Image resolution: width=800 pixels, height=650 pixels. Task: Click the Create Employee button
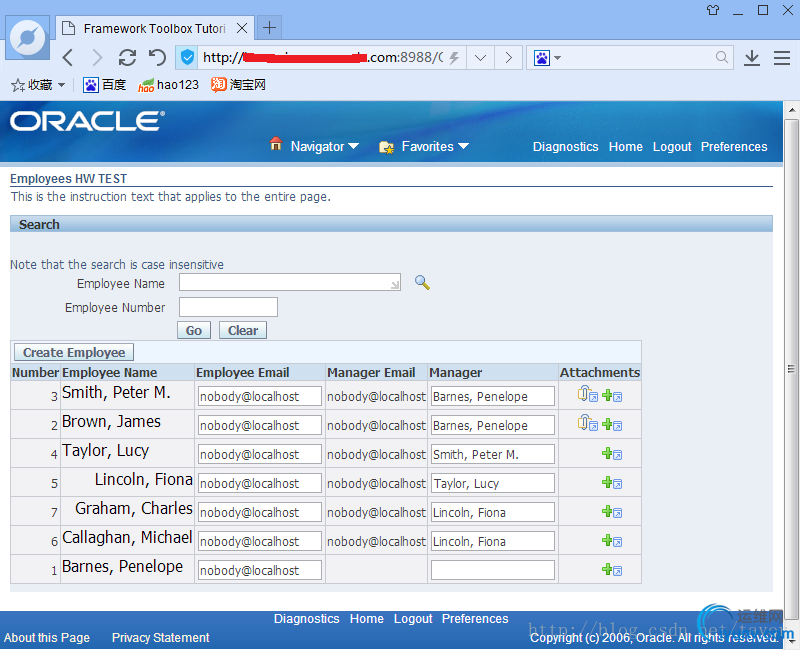click(x=74, y=352)
